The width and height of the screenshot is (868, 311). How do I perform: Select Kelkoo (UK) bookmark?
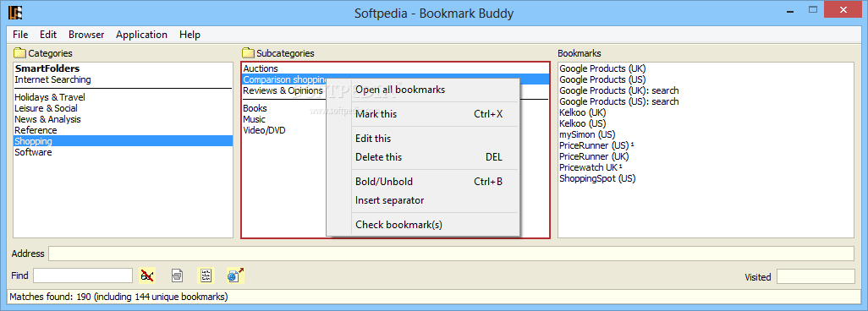[x=583, y=112]
